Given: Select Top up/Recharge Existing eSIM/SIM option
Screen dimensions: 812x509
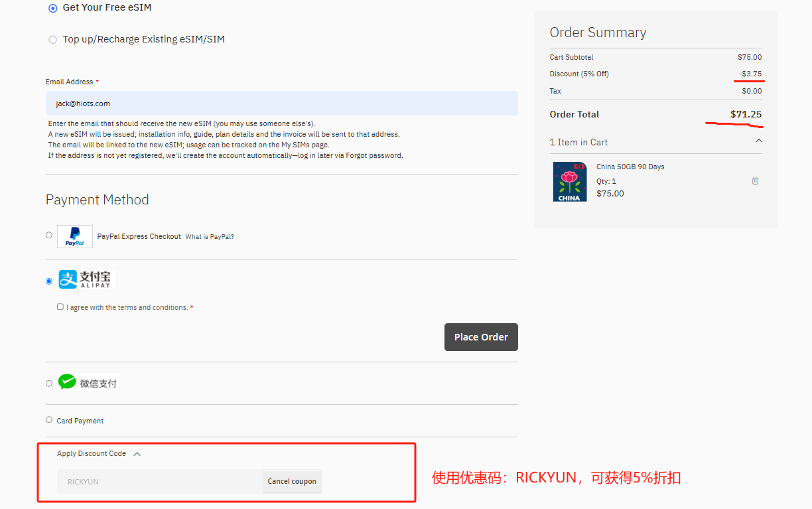Looking at the screenshot, I should click(53, 40).
